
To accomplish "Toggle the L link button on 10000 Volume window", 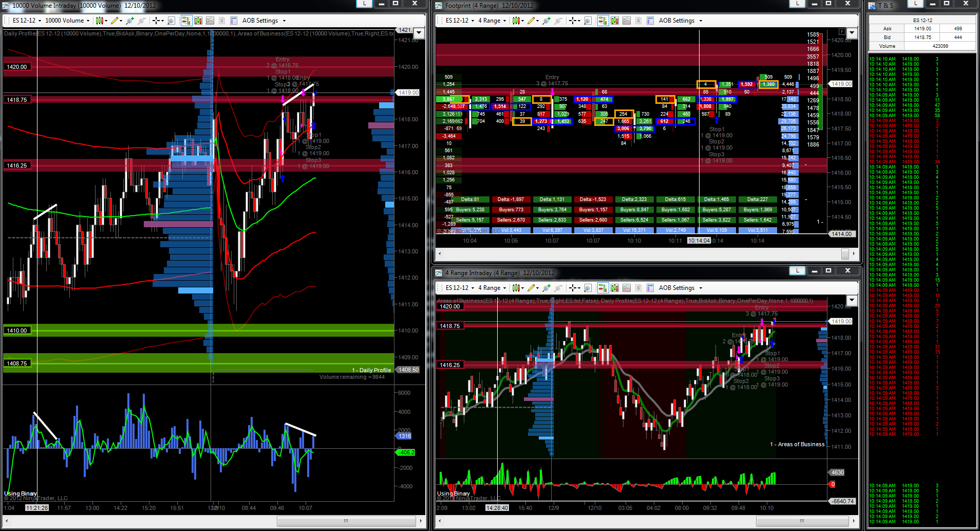I will (365, 4).
